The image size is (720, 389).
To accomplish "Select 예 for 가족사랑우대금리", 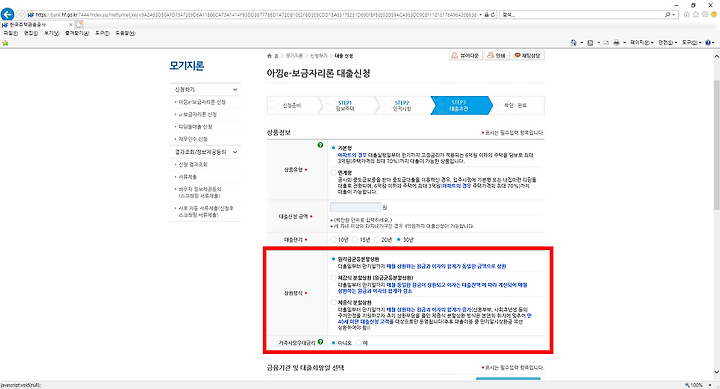I will (358, 343).
